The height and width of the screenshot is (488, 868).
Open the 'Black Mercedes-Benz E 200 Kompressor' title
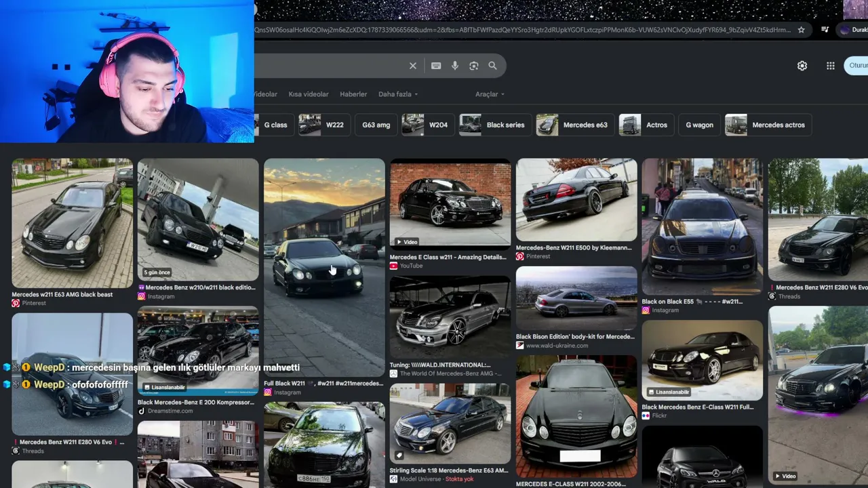click(x=196, y=402)
